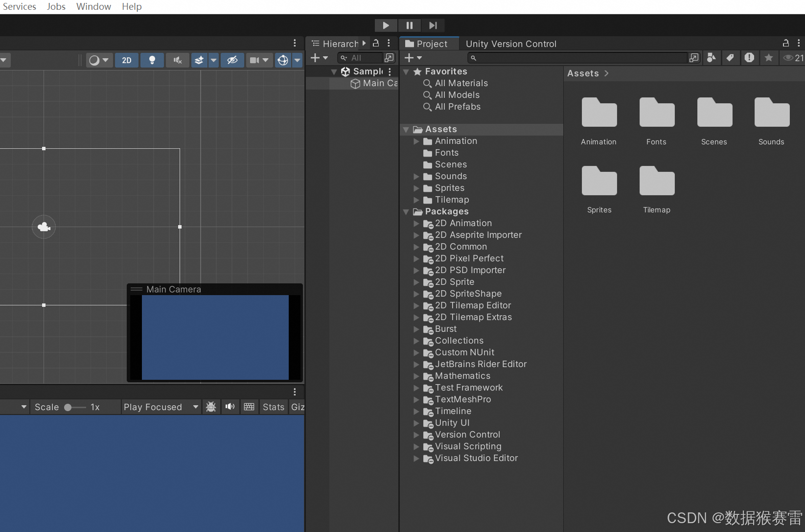Open the Help menu
Screen dimensions: 805x532
pos(132,6)
